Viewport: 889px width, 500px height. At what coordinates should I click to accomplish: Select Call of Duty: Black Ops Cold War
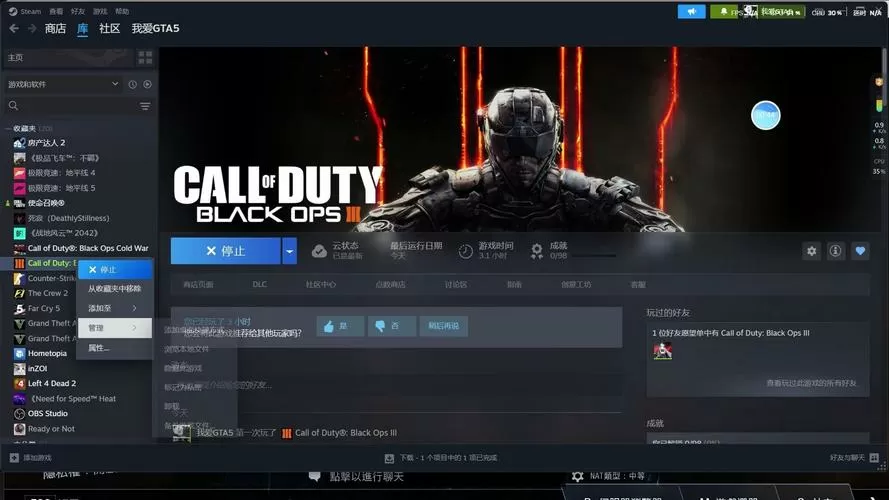(x=88, y=248)
